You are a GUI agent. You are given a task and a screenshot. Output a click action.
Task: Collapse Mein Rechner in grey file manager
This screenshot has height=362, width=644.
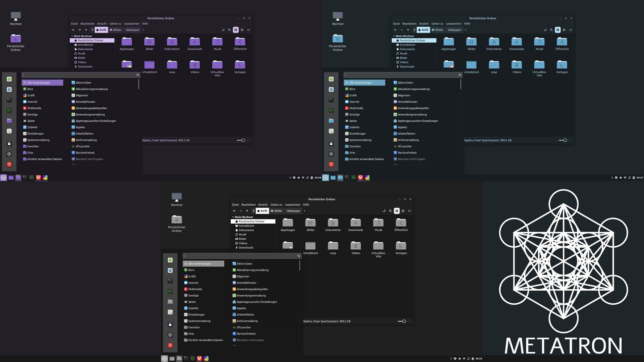233,217
